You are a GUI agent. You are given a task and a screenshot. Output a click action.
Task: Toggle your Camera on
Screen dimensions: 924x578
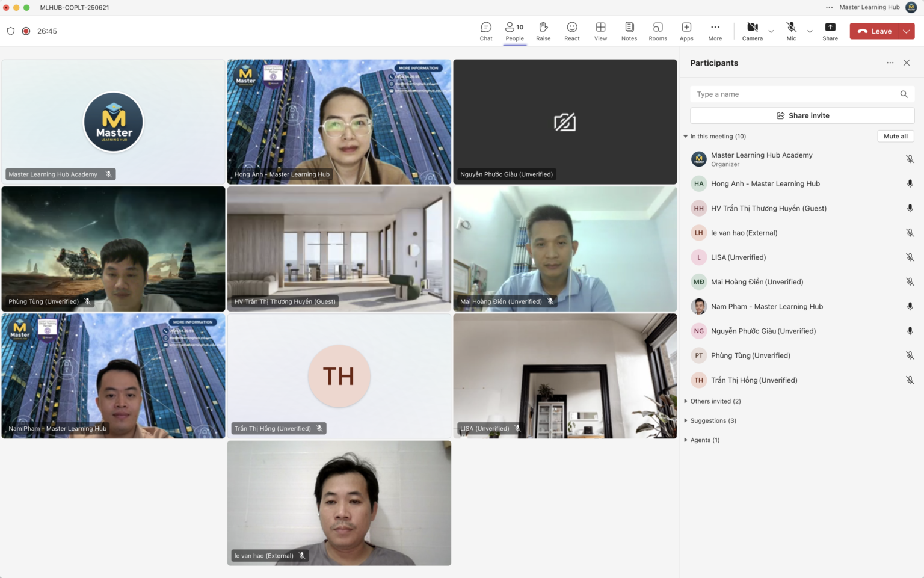(x=752, y=31)
